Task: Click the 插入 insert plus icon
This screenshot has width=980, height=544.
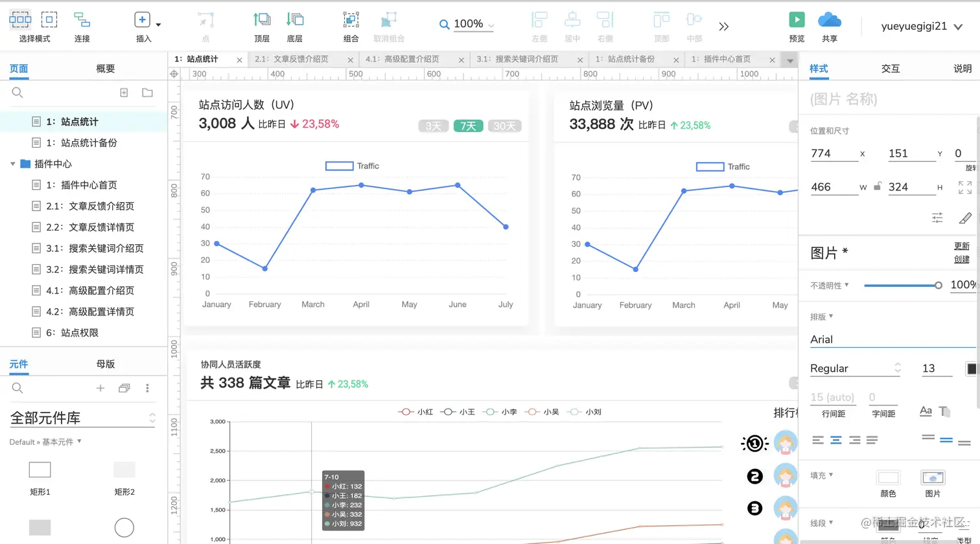Action: point(142,19)
